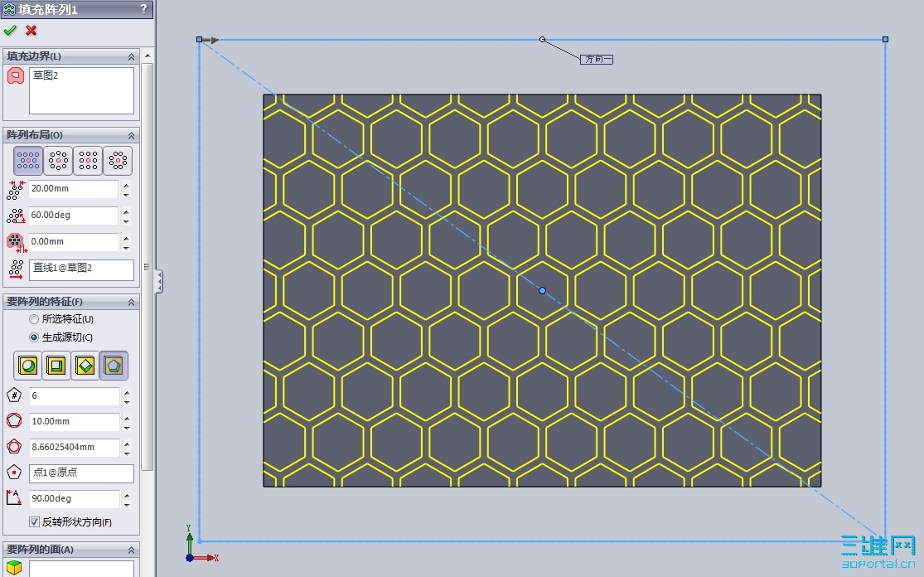The width and height of the screenshot is (924, 577).
Task: Collapse the 要阵列的面(A) section
Action: click(132, 550)
